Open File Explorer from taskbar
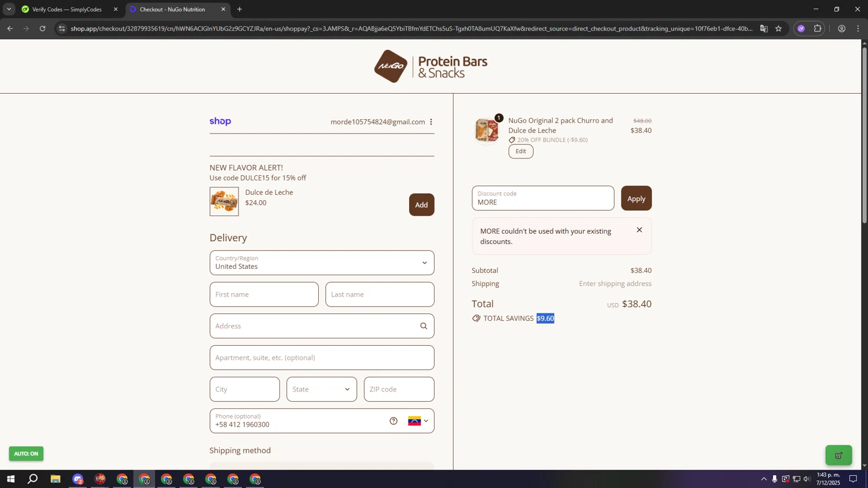The height and width of the screenshot is (488, 868). (x=56, y=479)
